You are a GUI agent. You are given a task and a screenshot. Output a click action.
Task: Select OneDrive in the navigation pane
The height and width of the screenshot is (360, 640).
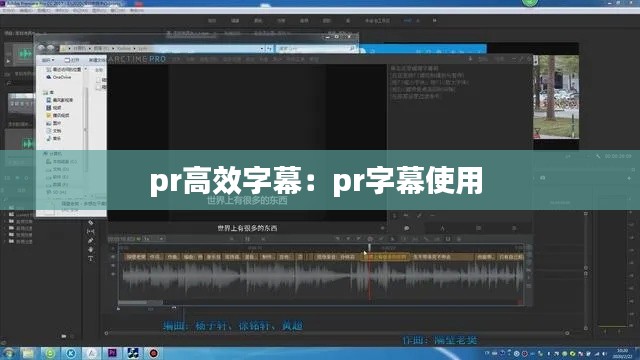59,77
